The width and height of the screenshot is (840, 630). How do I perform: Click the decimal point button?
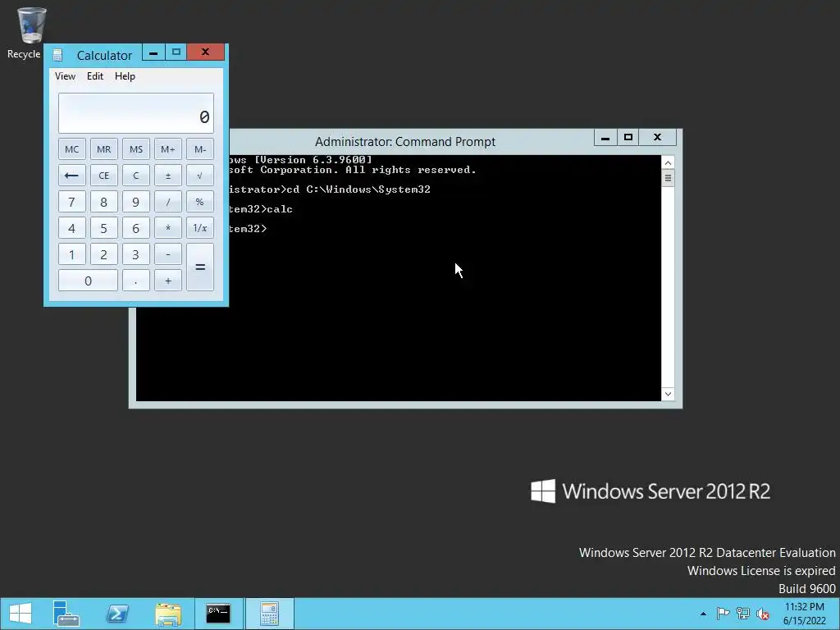pos(136,281)
